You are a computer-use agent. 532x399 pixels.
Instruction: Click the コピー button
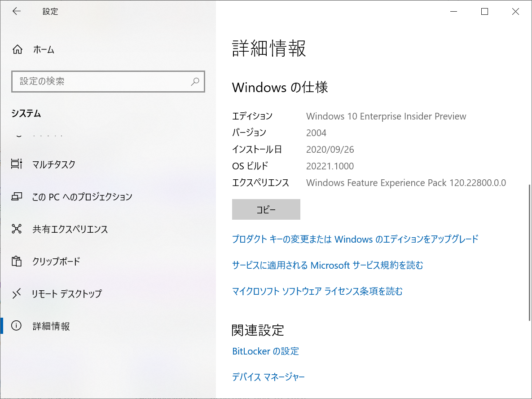(x=266, y=209)
